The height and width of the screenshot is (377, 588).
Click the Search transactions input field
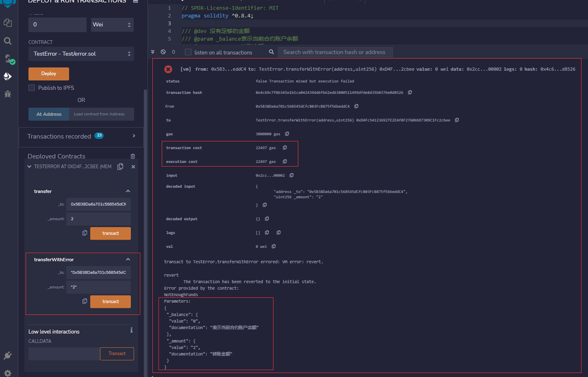335,52
